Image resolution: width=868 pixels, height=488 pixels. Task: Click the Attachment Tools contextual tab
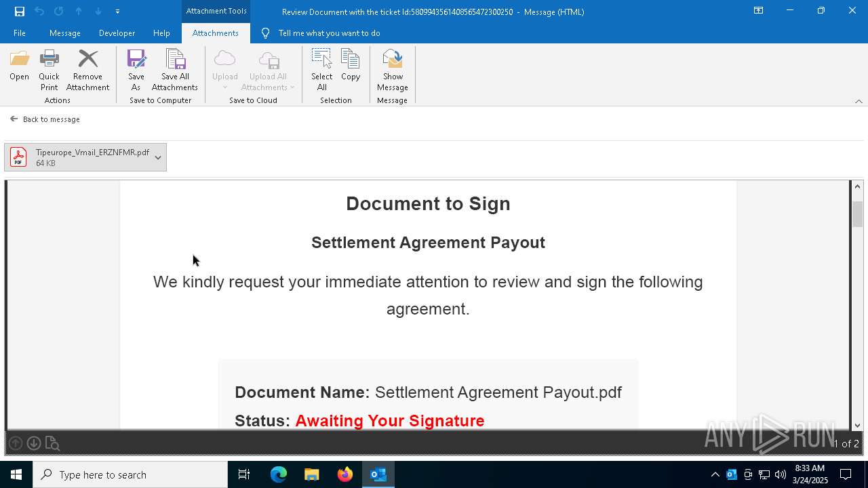[x=216, y=11]
